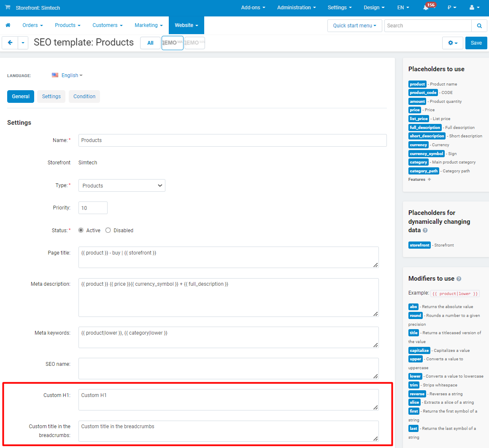
Task: Switch to the Settings tab
Action: click(51, 97)
